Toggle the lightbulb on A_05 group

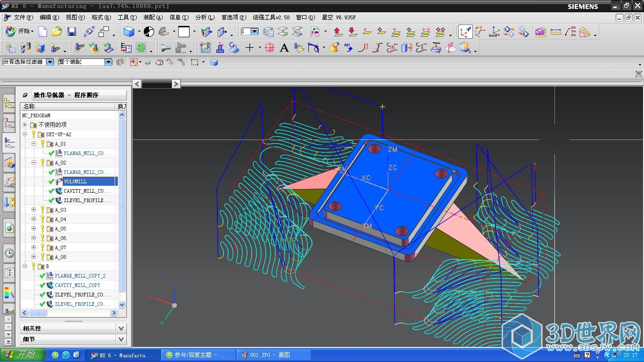42,229
